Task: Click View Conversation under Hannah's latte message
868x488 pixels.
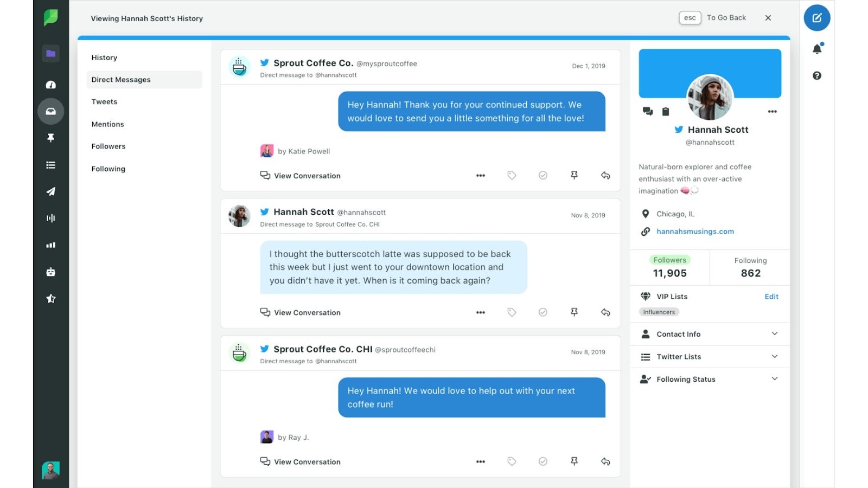Action: point(300,312)
